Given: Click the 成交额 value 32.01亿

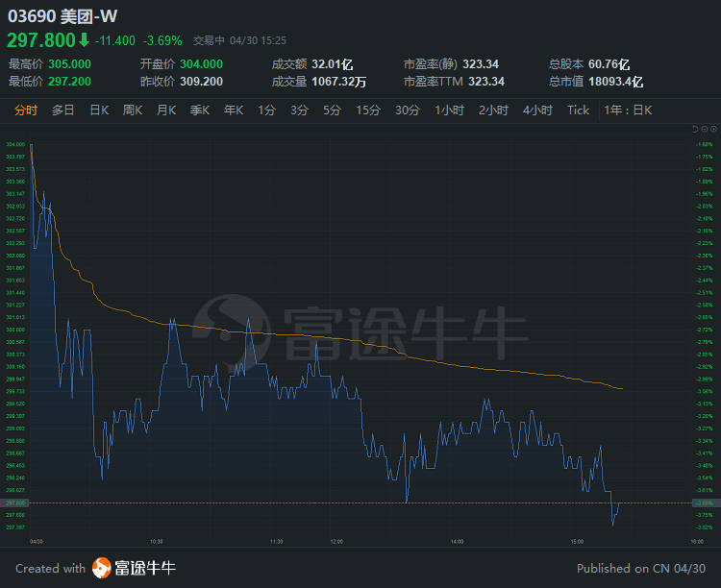Looking at the screenshot, I should click(333, 64).
